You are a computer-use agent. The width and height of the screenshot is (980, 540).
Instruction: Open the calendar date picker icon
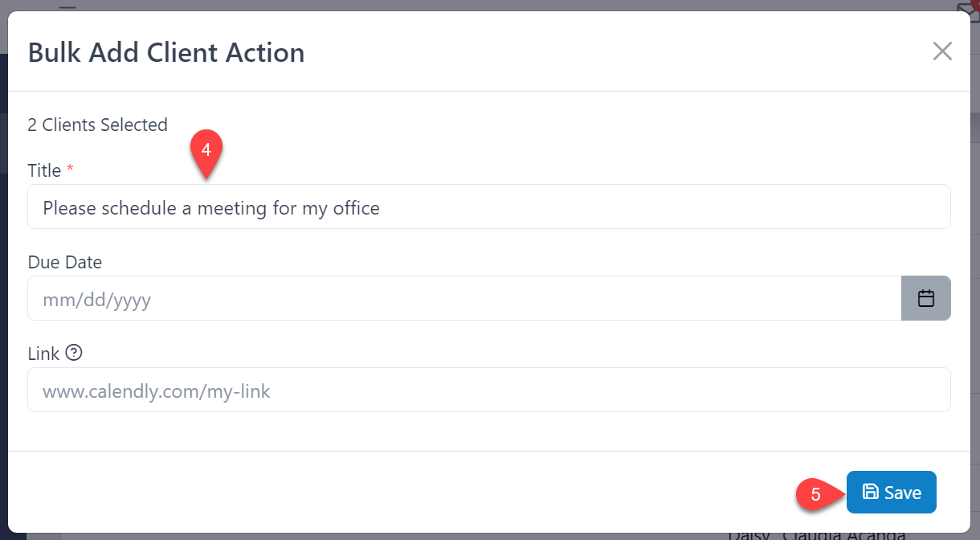click(925, 297)
